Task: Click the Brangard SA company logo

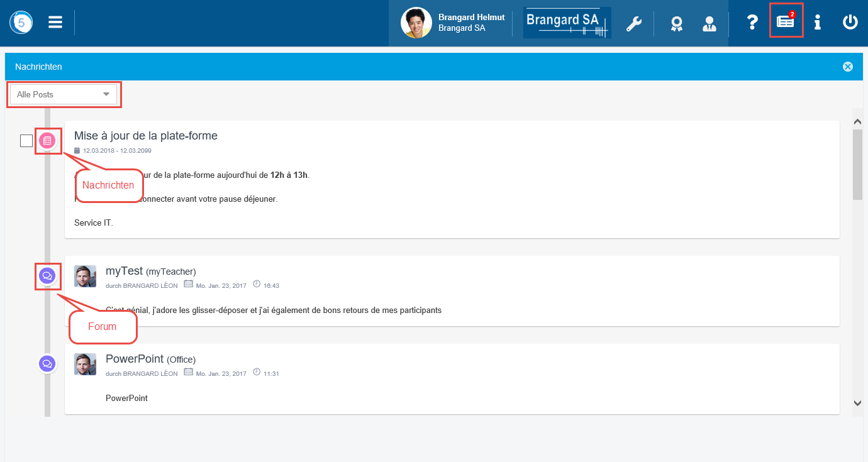Action: pos(567,23)
